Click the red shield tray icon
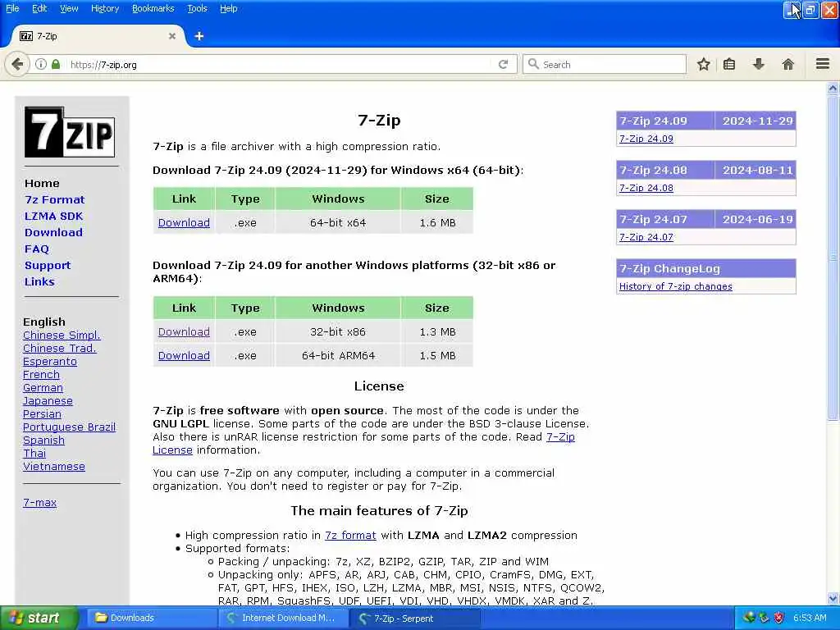 pyautogui.click(x=779, y=618)
